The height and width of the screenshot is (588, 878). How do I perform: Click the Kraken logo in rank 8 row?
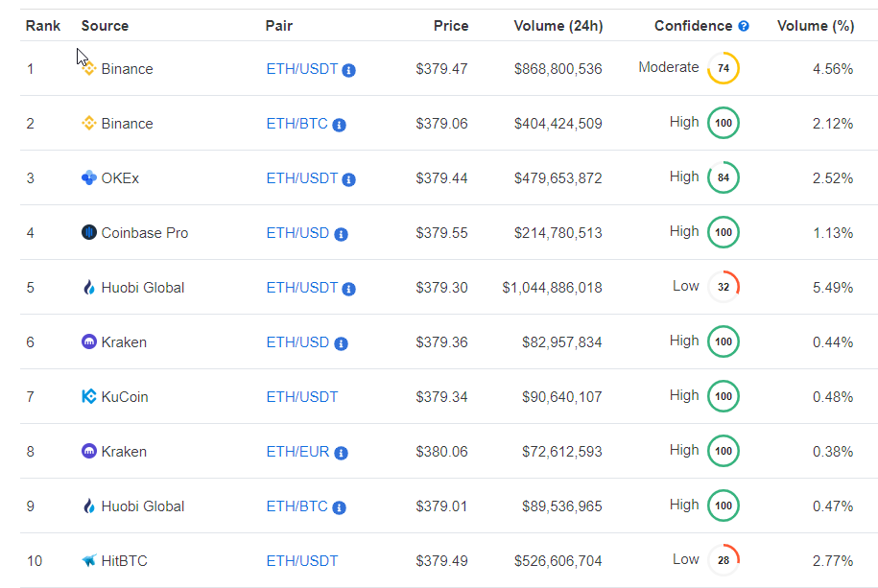click(x=89, y=451)
